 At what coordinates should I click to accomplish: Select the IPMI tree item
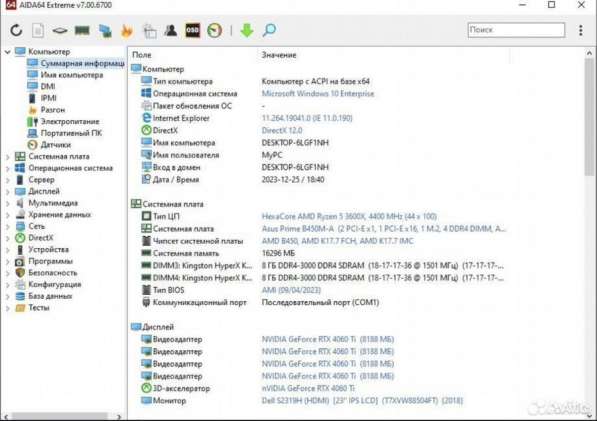[x=48, y=98]
